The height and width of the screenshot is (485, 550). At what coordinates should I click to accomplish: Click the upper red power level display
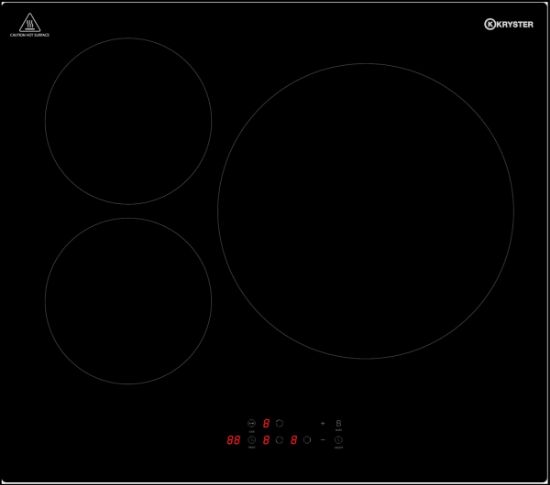(266, 423)
